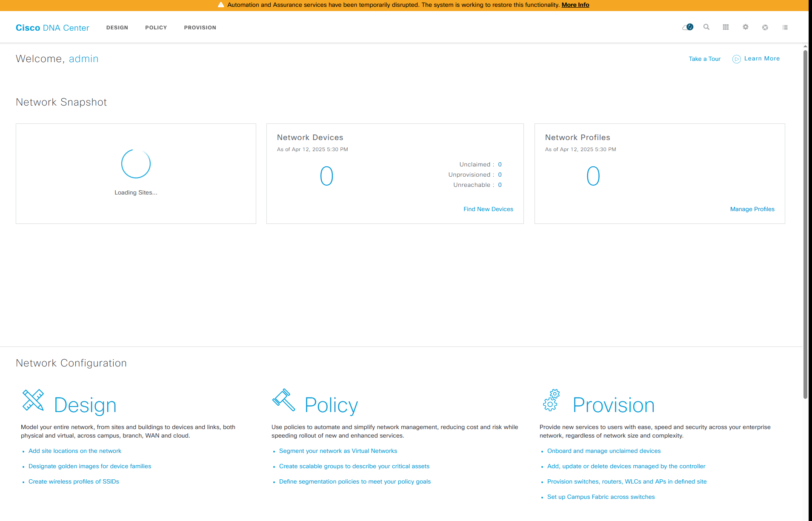The width and height of the screenshot is (812, 521).
Task: Click Take a Tour
Action: (705, 59)
